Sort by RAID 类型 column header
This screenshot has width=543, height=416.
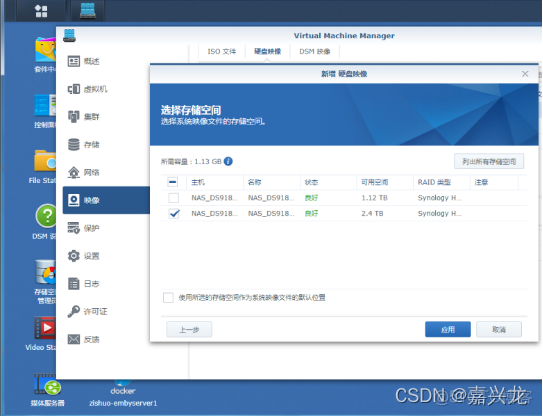442,182
